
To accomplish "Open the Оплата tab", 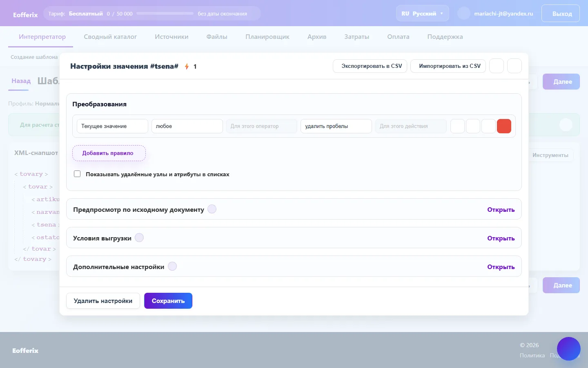I will coord(398,37).
